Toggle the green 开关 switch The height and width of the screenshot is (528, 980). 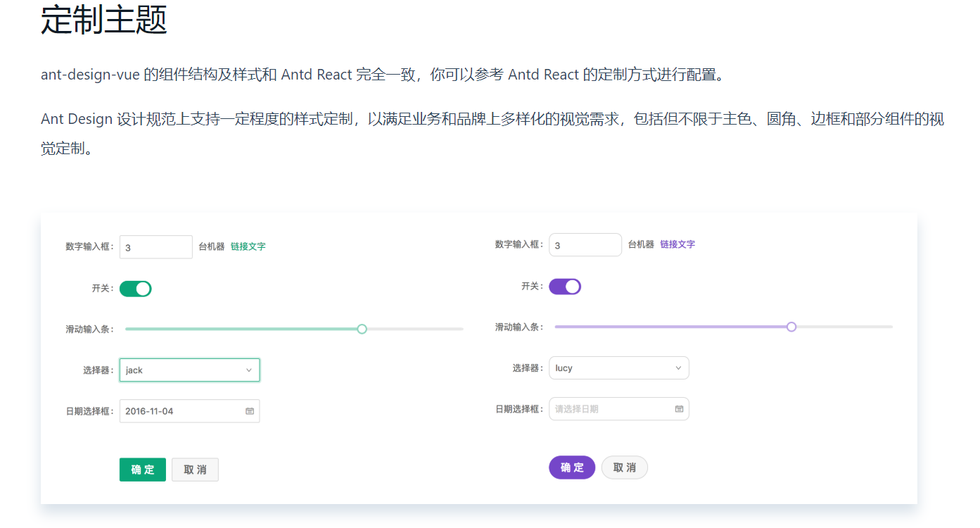(136, 289)
